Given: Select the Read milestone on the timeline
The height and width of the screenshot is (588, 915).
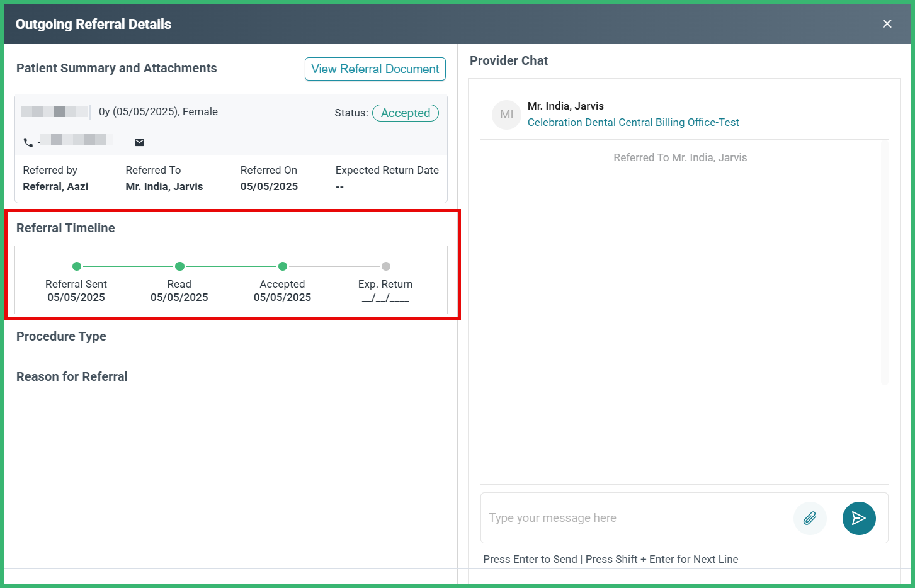Looking at the screenshot, I should (x=179, y=266).
